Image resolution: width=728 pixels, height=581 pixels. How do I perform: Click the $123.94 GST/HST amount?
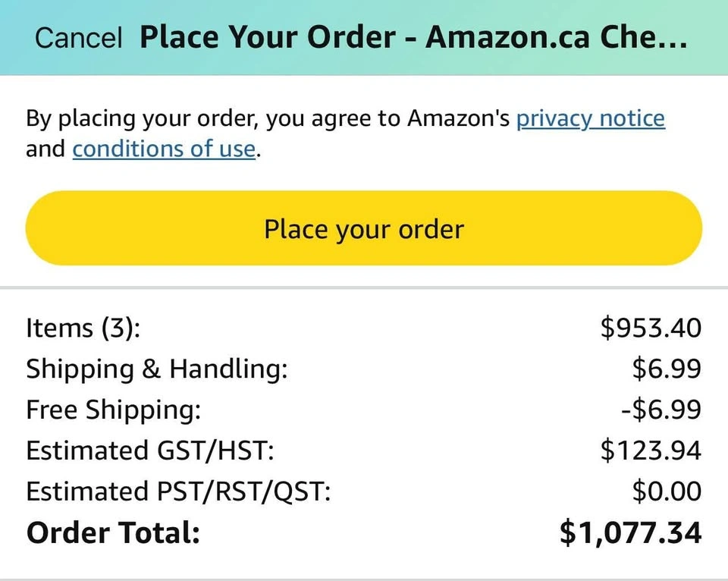[651, 451]
